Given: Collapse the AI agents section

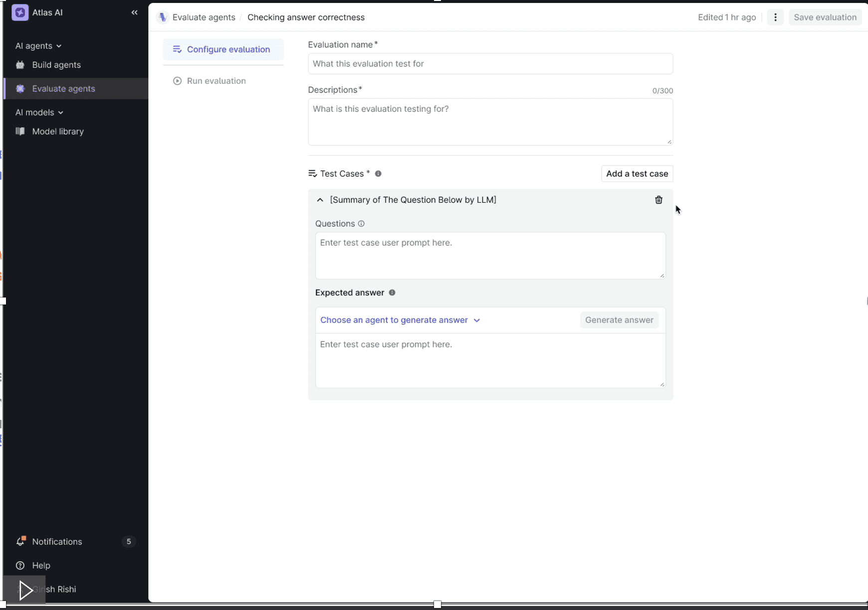Looking at the screenshot, I should [x=59, y=45].
